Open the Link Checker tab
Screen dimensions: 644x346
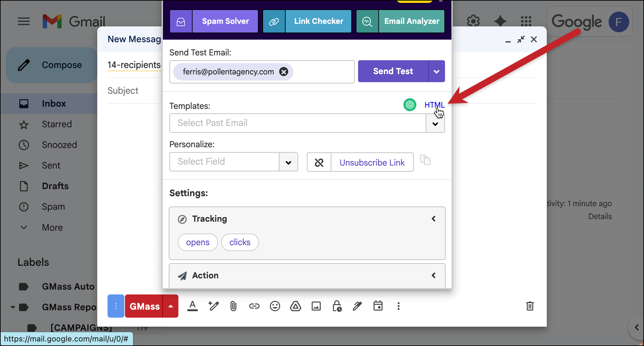318,21
